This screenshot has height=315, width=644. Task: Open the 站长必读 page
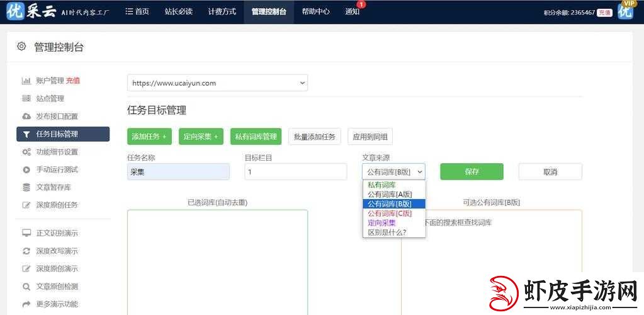tap(178, 11)
